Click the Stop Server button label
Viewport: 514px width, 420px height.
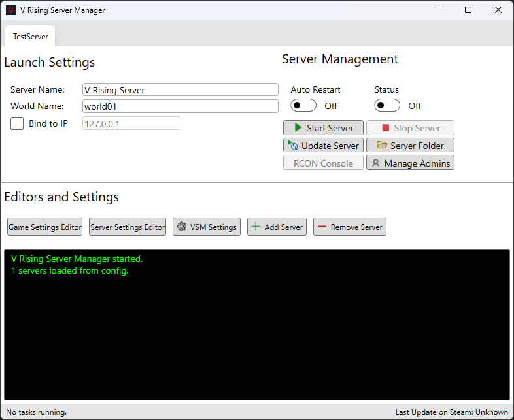click(417, 128)
